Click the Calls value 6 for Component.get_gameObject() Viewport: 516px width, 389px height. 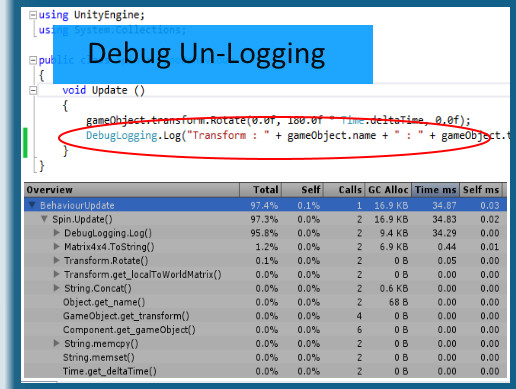pos(359,330)
